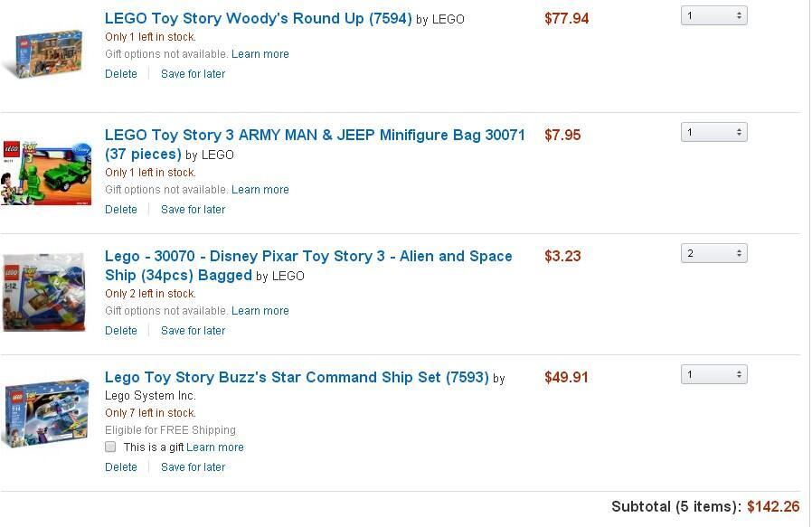Delete Alien and Space Ship from cart

[121, 331]
